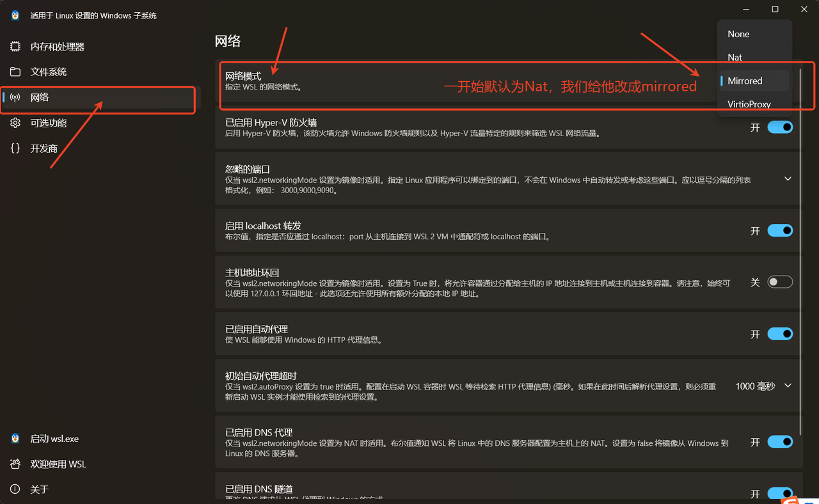
Task: Switch off the DNS 代理 toggle
Action: pyautogui.click(x=780, y=442)
